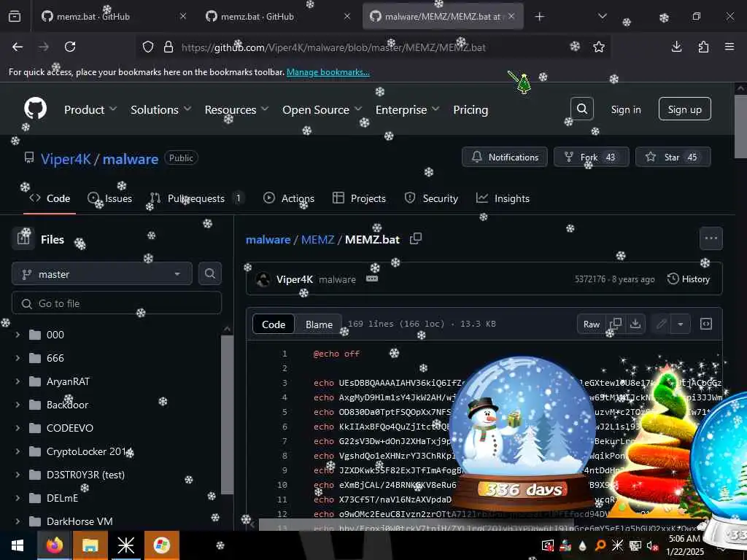
Task: Expand the commit message ellipsis
Action: 372,279
